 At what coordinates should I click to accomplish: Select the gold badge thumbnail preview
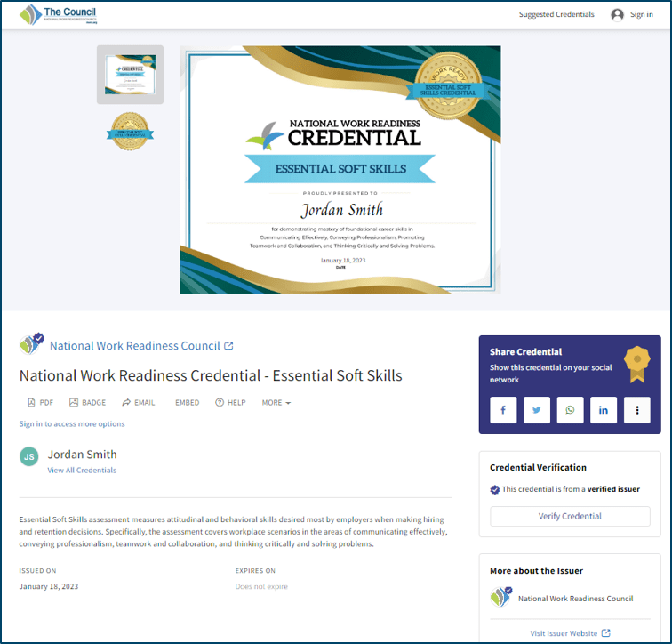(130, 132)
